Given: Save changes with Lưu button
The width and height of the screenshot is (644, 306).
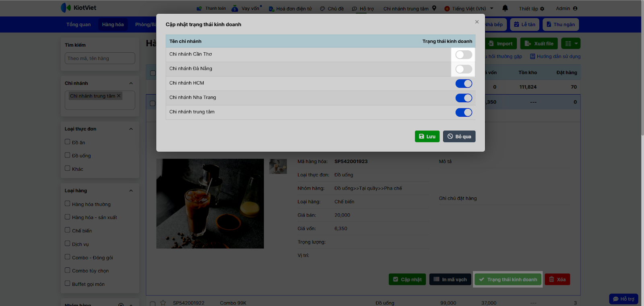Looking at the screenshot, I should [x=427, y=136].
